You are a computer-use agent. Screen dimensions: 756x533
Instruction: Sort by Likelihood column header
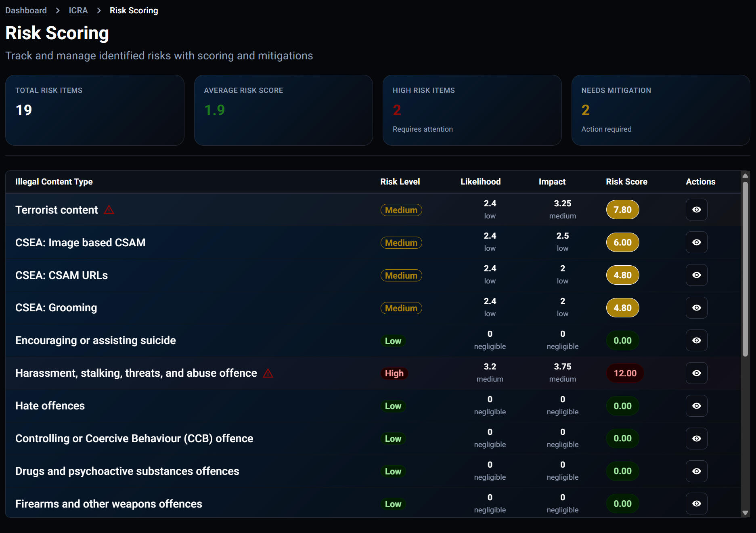[x=480, y=182]
